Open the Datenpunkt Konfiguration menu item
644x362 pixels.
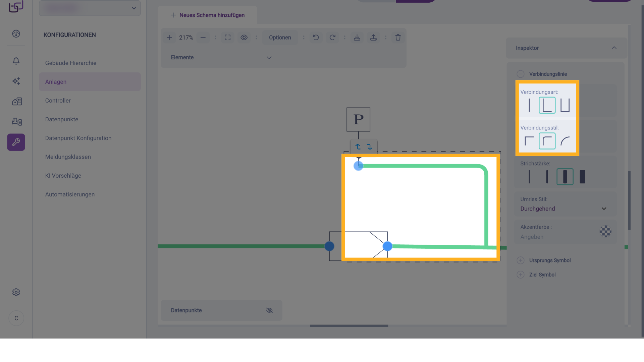coord(78,138)
